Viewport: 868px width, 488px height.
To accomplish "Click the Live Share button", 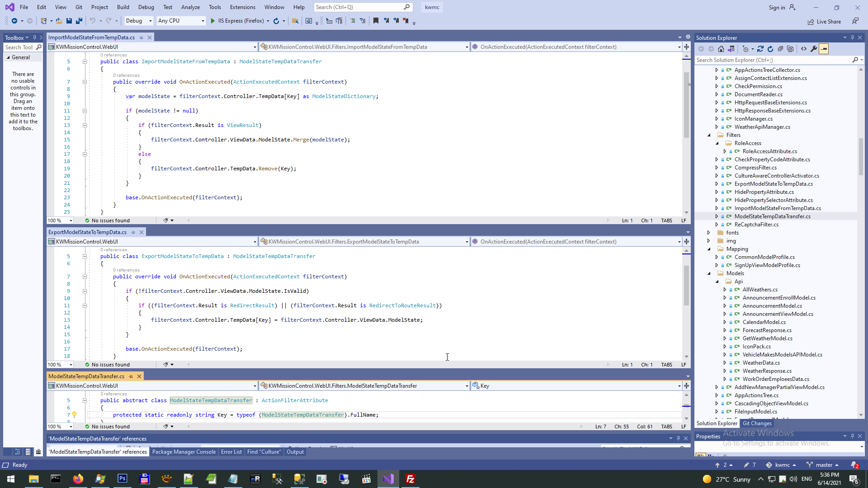I will pos(824,21).
